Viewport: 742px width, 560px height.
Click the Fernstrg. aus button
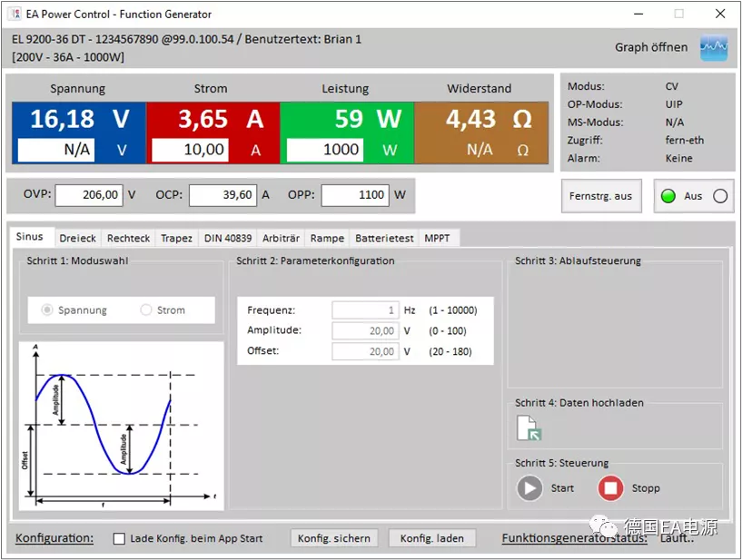pos(601,196)
